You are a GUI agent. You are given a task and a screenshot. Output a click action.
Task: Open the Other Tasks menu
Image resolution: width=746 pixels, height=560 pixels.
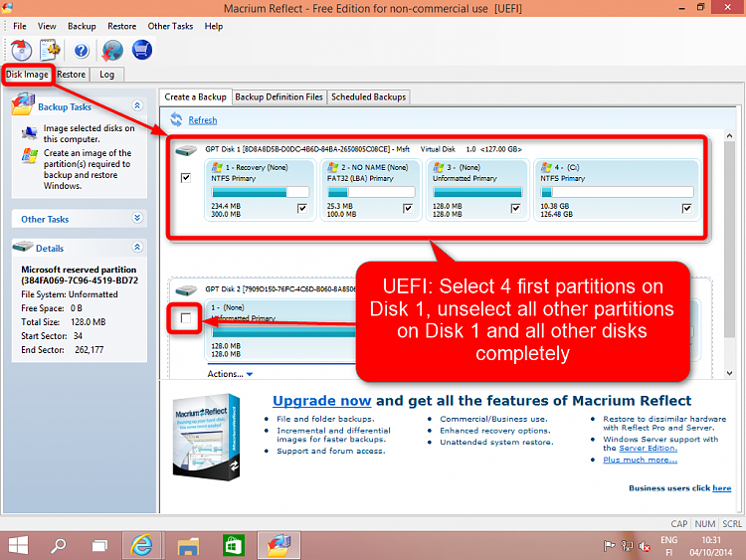(170, 26)
